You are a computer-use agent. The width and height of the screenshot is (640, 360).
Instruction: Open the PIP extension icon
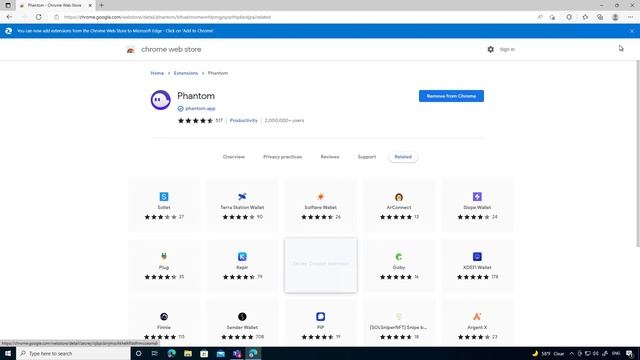click(x=320, y=316)
